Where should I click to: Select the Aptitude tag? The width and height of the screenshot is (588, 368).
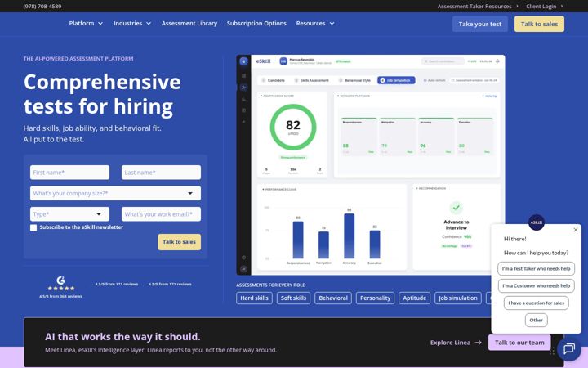coord(414,298)
